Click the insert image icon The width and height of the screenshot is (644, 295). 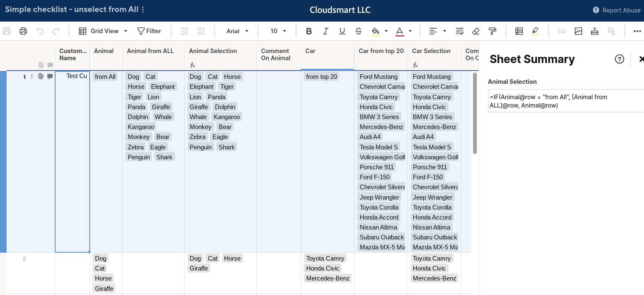(578, 31)
